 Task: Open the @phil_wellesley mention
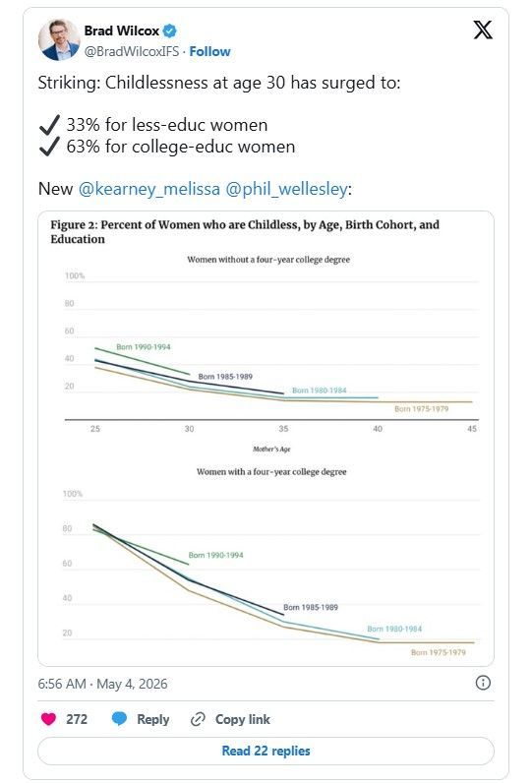(286, 189)
